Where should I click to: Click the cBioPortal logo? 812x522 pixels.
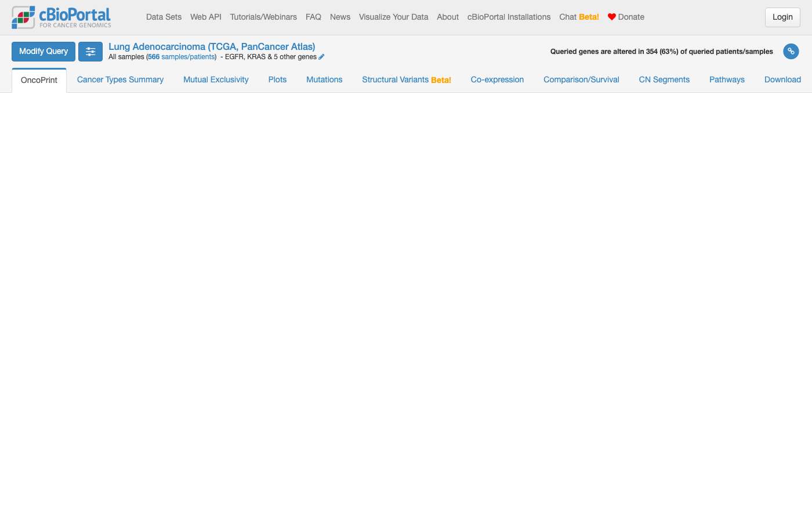point(61,17)
